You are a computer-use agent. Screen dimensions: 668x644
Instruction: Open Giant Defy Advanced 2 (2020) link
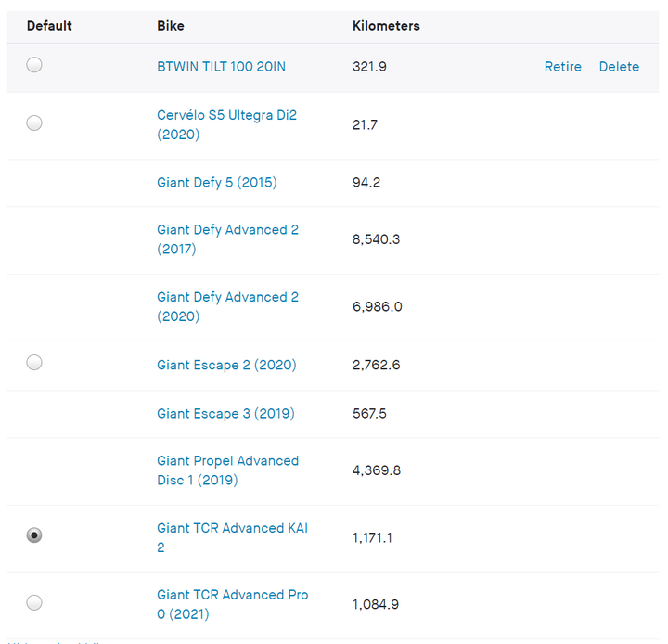tap(227, 306)
